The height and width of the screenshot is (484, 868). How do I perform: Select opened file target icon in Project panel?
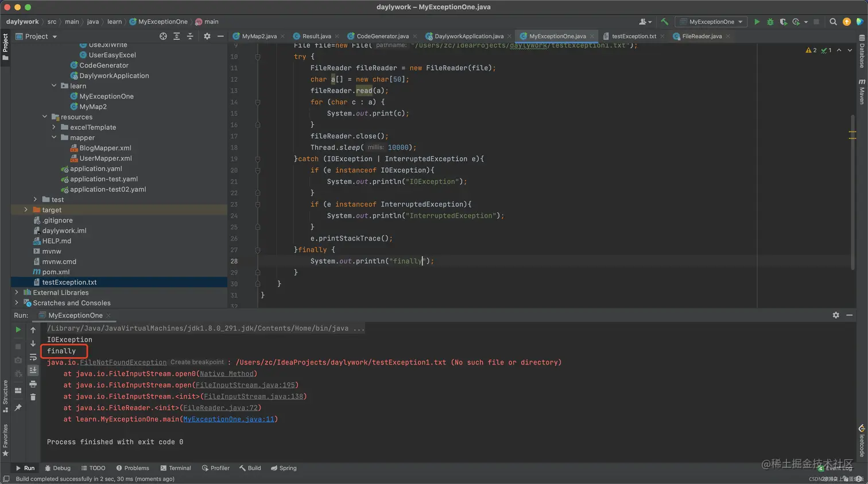(163, 36)
